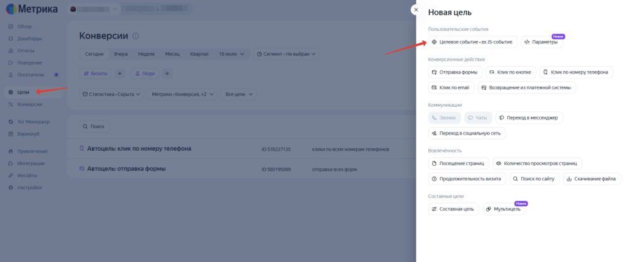Image resolution: width=644 pixels, height=262 pixels.
Task: Click the Поиск goals search field
Action: tap(94, 127)
